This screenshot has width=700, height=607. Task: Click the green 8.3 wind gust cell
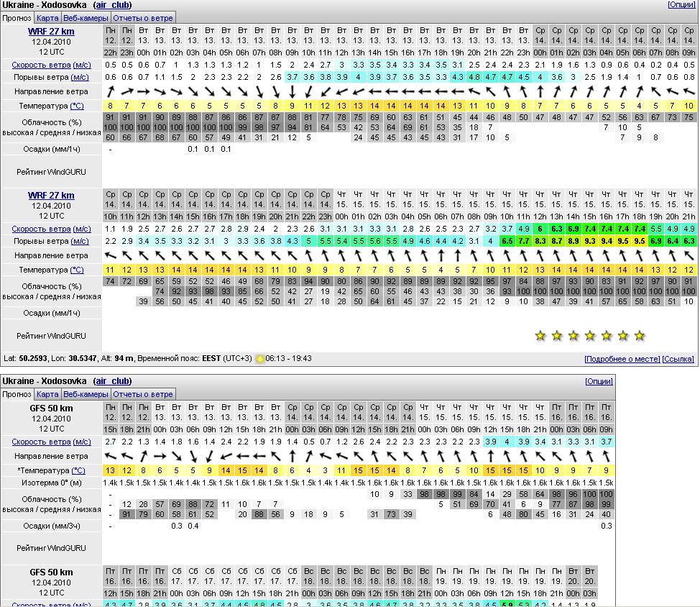(x=540, y=242)
